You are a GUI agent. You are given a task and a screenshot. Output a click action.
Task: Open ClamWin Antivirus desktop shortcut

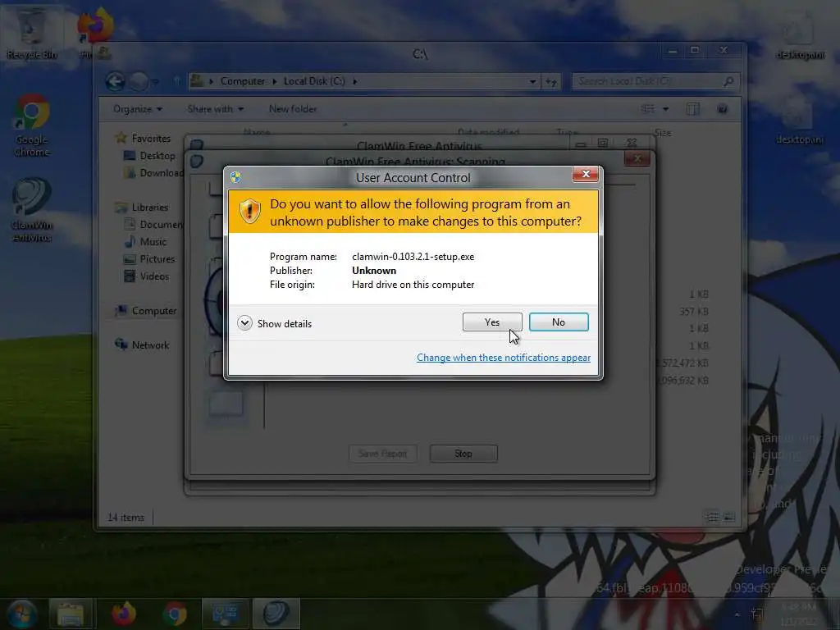click(32, 210)
